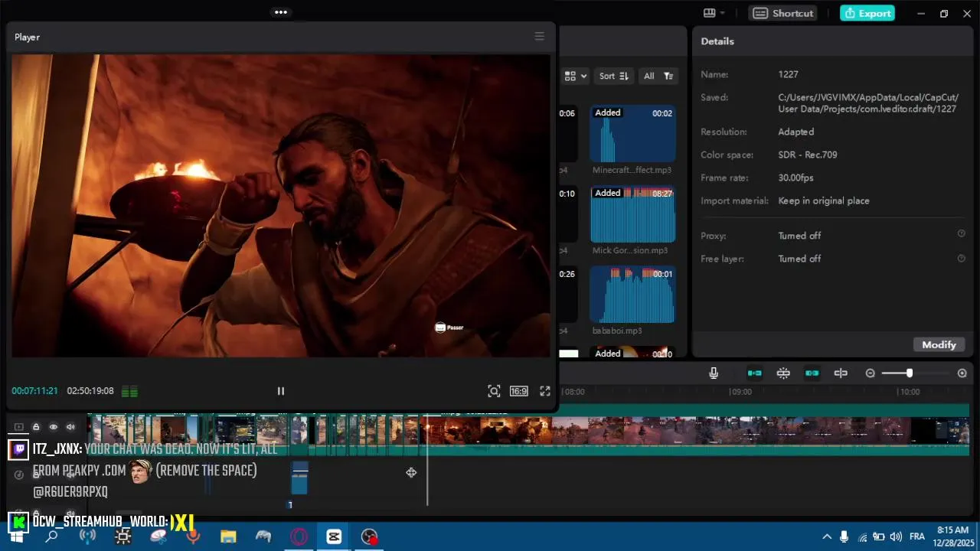
Task: Show help for the Proxy setting
Action: pyautogui.click(x=962, y=234)
